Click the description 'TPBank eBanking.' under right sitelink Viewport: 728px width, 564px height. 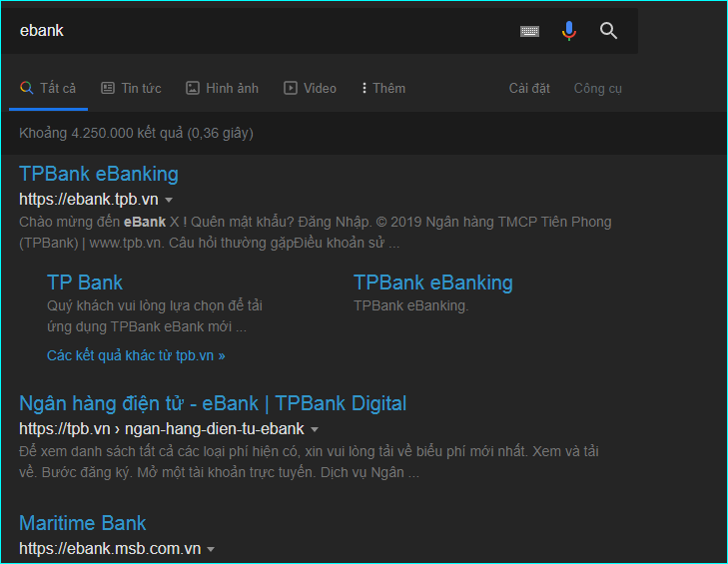click(411, 305)
